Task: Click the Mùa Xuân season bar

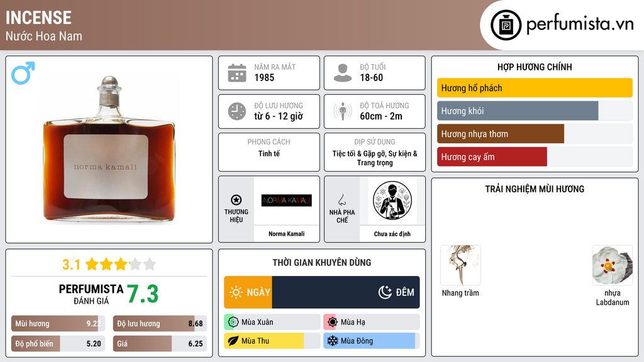Action: [x=272, y=322]
